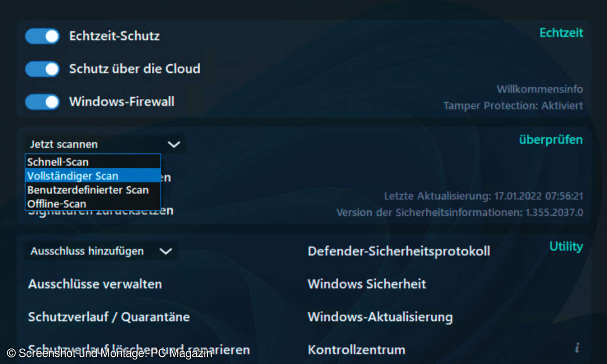Open Ausschlüsse verwalten
The image size is (607, 364).
[x=94, y=284]
